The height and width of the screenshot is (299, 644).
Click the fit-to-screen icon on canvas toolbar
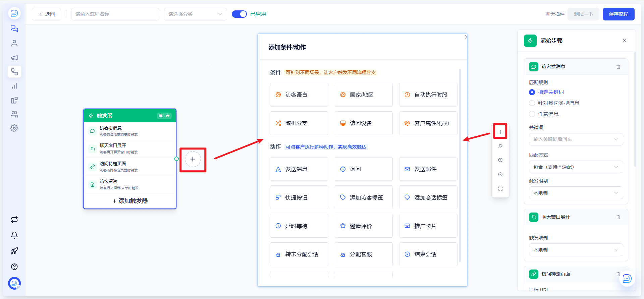pos(500,189)
